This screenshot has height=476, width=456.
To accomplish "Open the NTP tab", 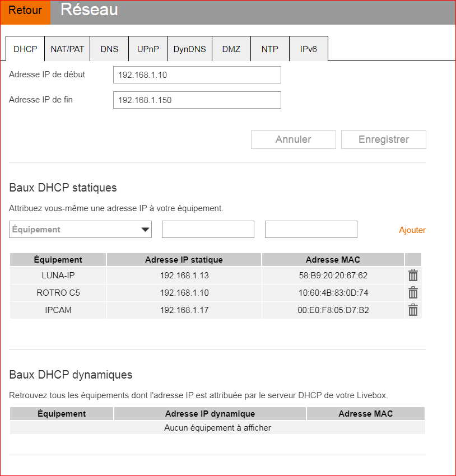I will pos(269,49).
